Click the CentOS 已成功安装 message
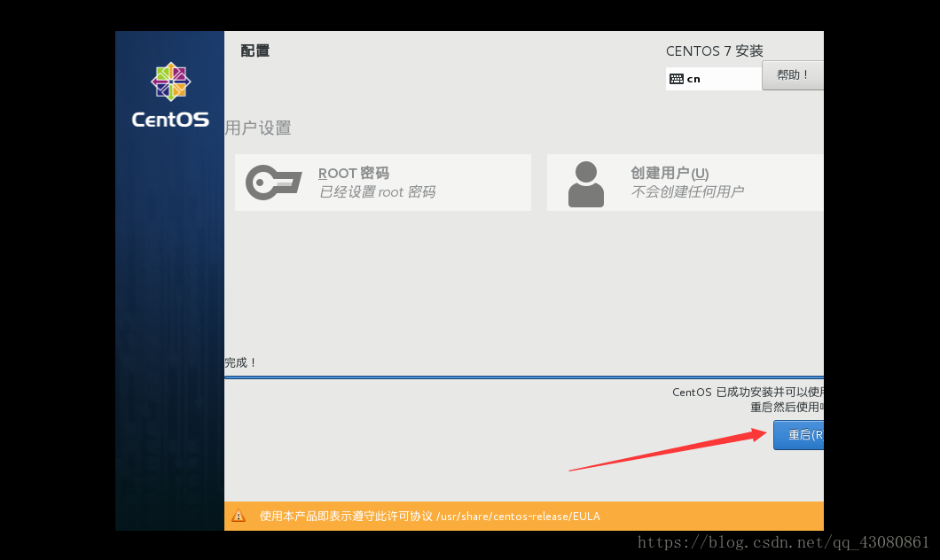940x560 pixels. (x=748, y=393)
